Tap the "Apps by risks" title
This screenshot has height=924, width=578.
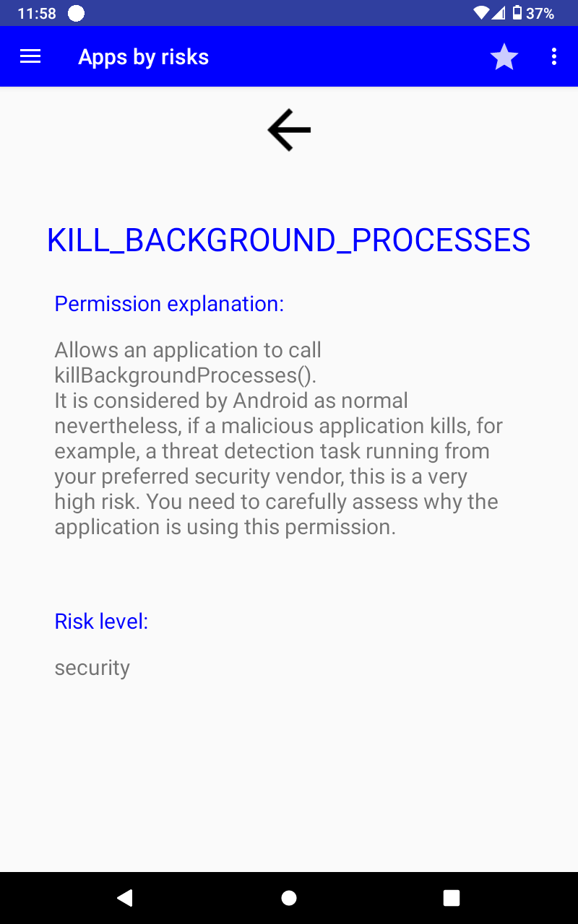point(143,57)
